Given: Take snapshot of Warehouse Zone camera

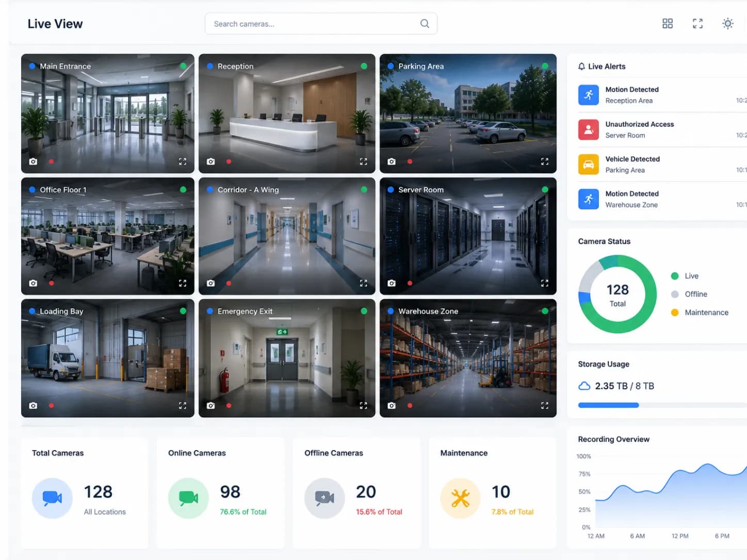Looking at the screenshot, I should [x=392, y=406].
